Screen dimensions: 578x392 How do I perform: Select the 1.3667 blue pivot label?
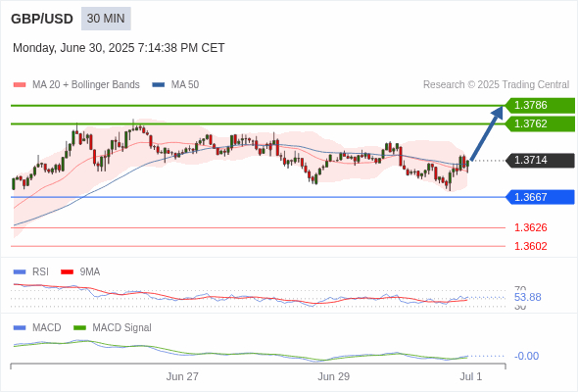540,197
